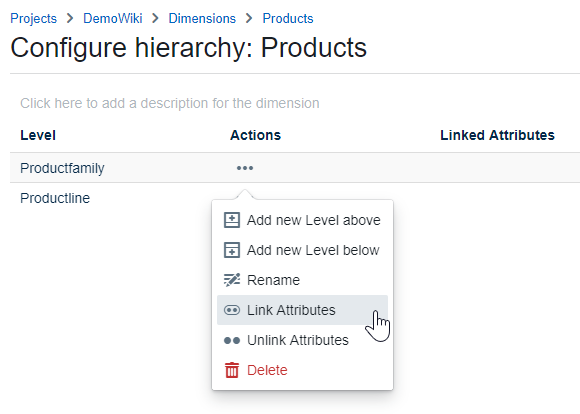This screenshot has height=414, width=580.
Task: Click the dimension description placeholder field
Action: [x=170, y=103]
